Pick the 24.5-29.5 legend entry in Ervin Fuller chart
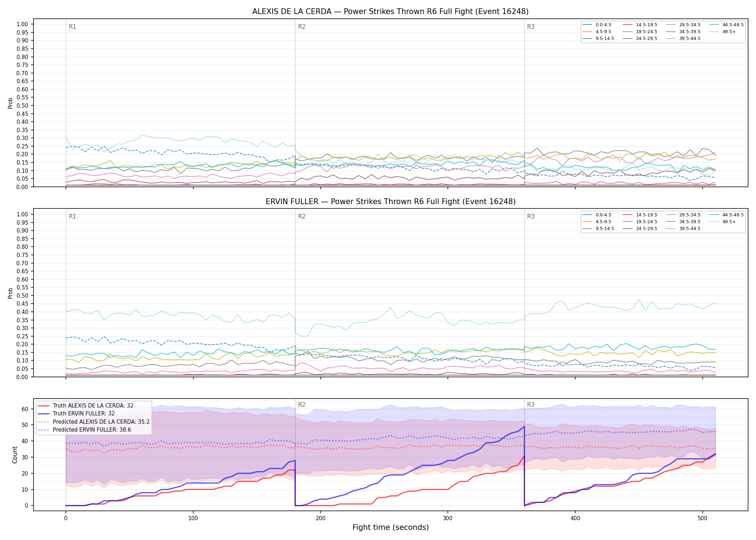The width and height of the screenshot is (756, 540). pos(640,229)
